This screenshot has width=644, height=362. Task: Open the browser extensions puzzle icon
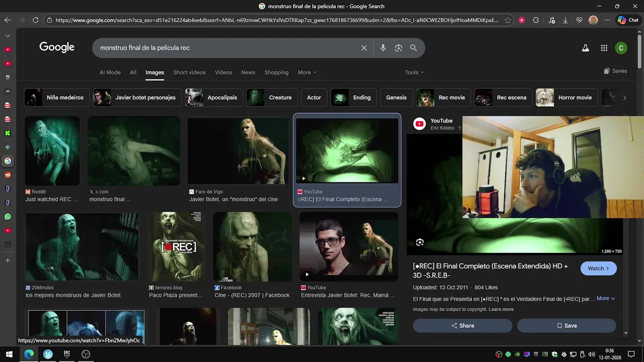[536, 20]
